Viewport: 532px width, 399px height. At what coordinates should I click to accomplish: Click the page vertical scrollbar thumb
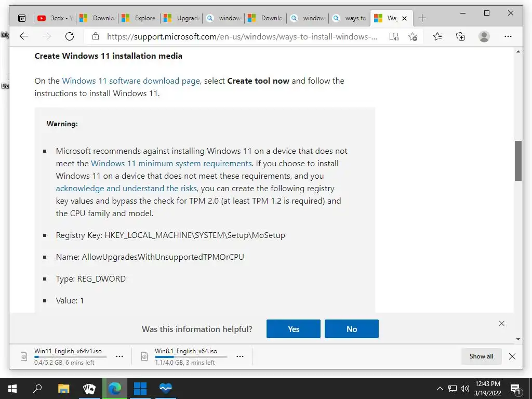[x=518, y=161]
